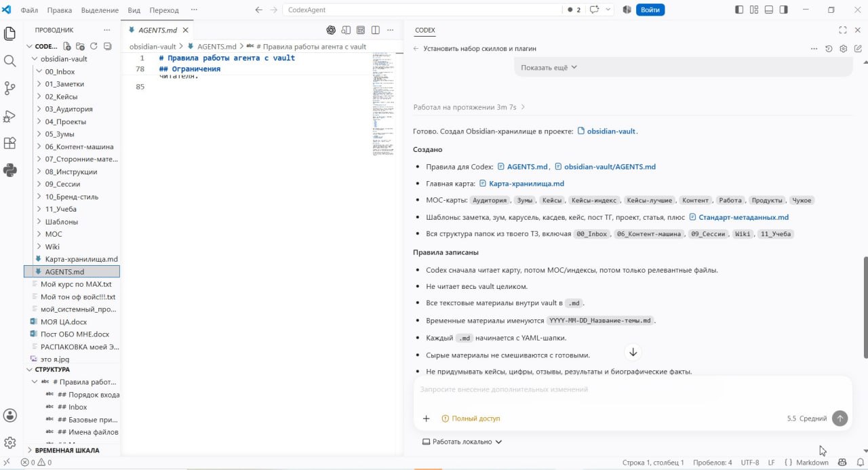Open the Python icon in activity bar
Screen dimensions: 868x470
pyautogui.click(x=9, y=170)
